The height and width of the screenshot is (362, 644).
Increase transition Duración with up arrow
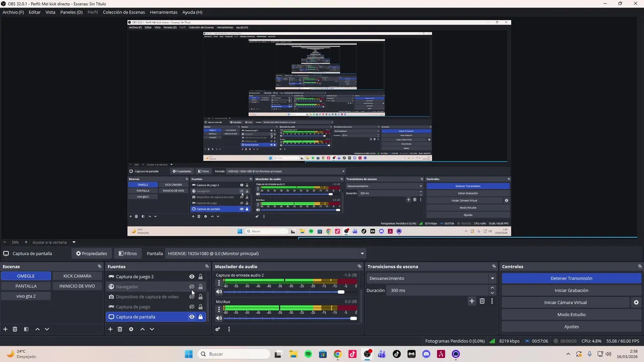492,288
